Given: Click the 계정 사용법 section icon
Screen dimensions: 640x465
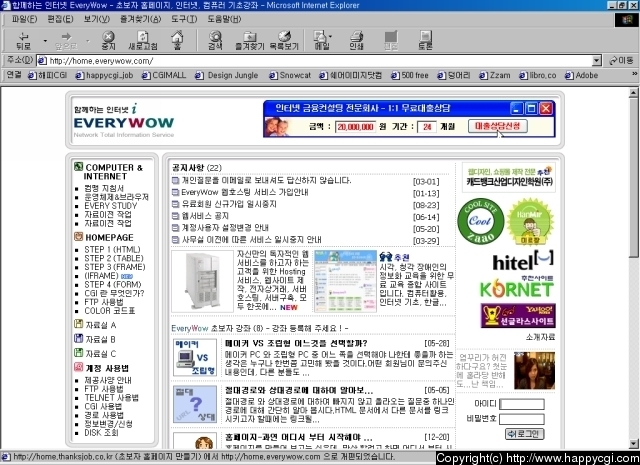Looking at the screenshot, I should click(78, 367).
